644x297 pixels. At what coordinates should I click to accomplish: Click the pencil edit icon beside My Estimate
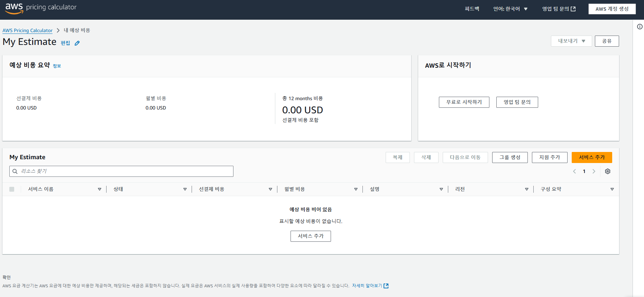click(x=77, y=43)
